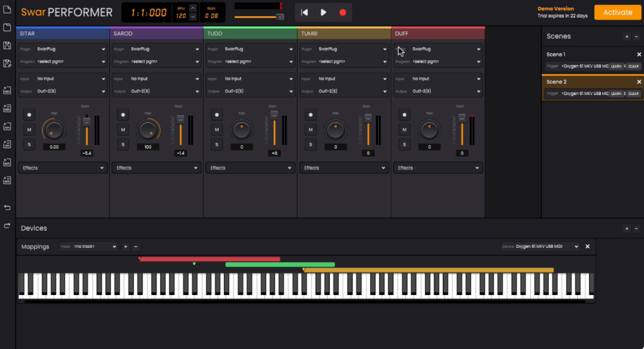The width and height of the screenshot is (644, 349).
Task: Click LEARN for Scene 1 trigger
Action: click(x=616, y=66)
